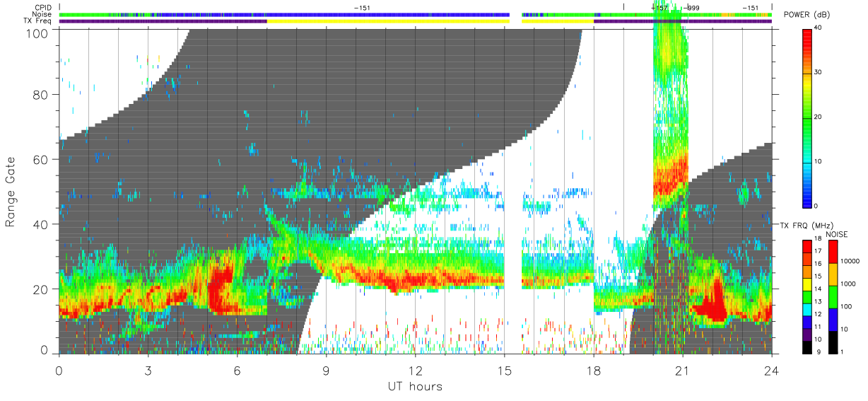Click the purple TX frequency swatch beside 11

click(x=807, y=335)
